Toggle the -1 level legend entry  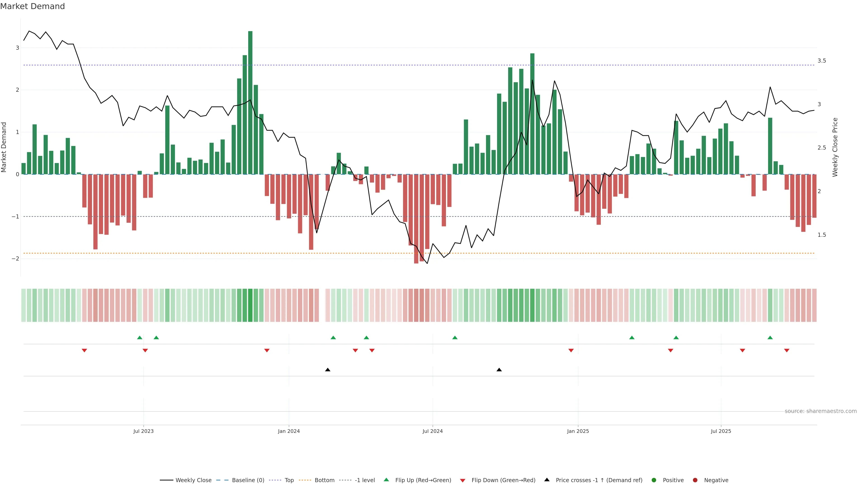click(x=365, y=480)
